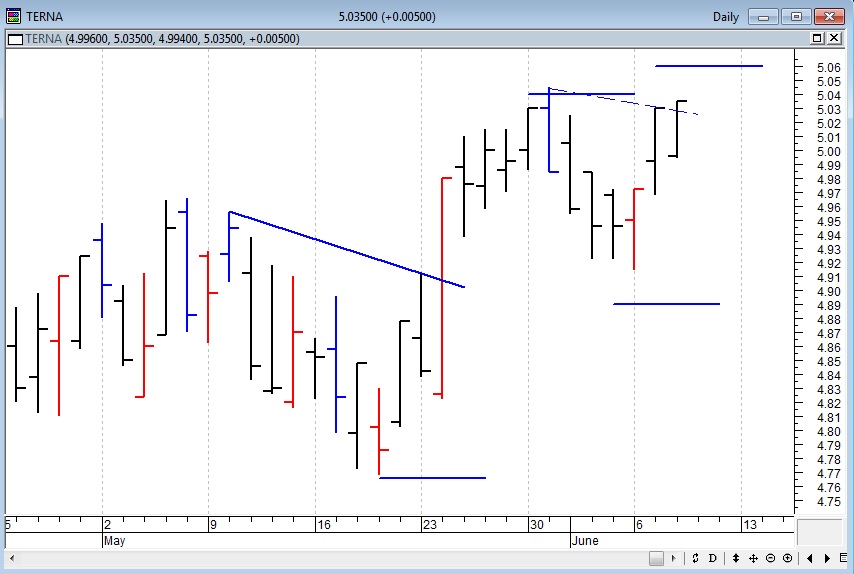Click the scrollbar right arrow
This screenshot has width=854, height=574.
point(673,558)
